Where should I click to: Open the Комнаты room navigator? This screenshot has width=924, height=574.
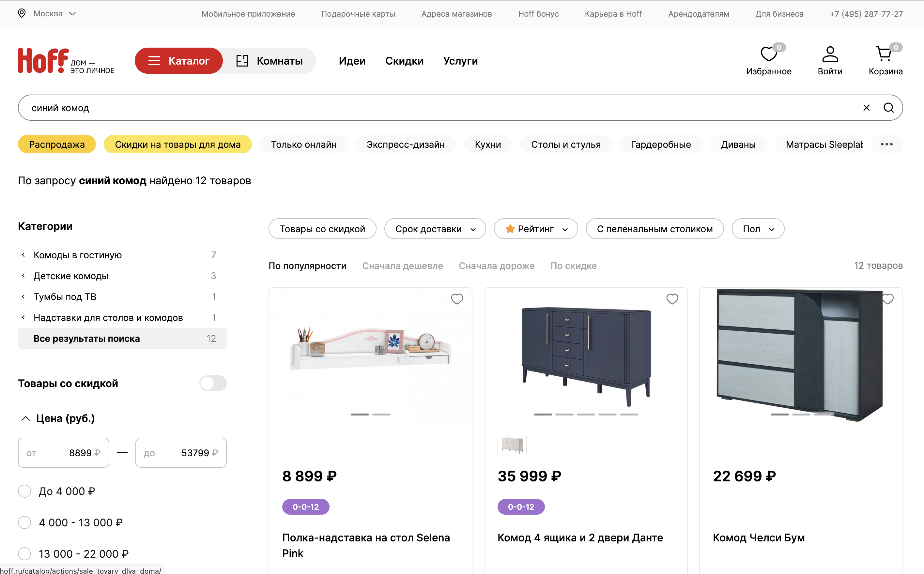click(271, 60)
